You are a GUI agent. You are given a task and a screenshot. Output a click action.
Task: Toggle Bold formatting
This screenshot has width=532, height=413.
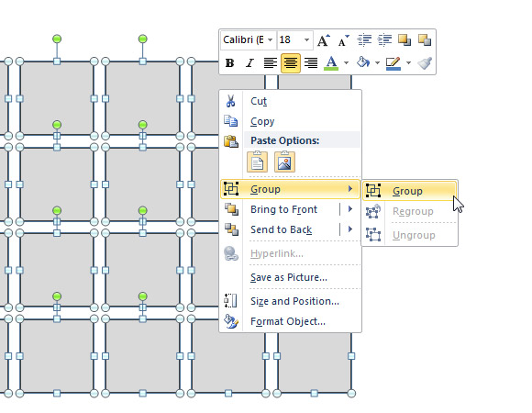pos(229,63)
